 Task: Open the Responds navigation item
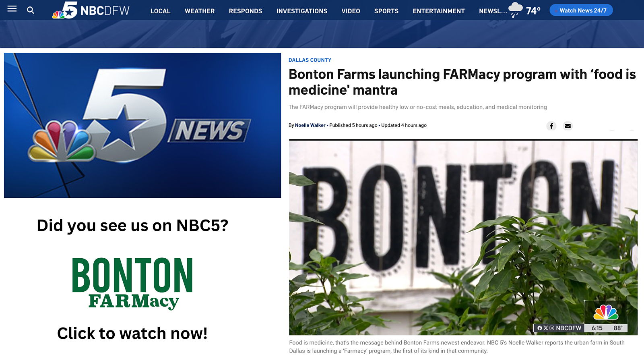point(246,11)
